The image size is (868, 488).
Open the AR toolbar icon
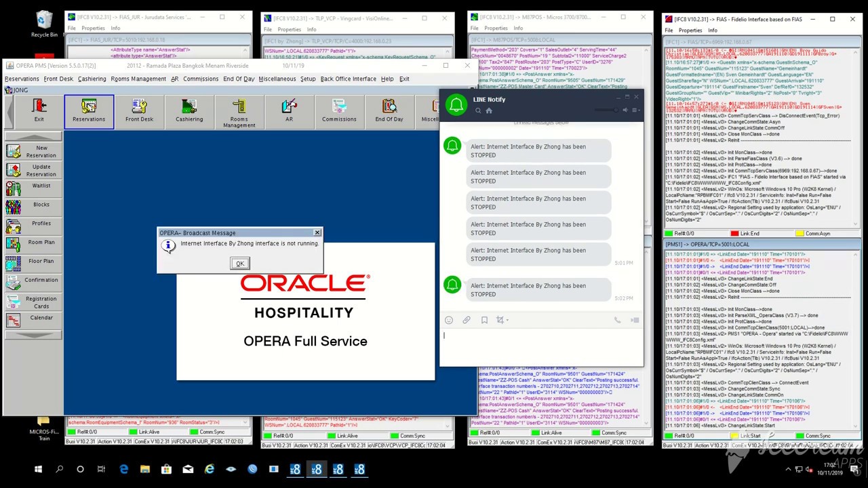(x=289, y=110)
